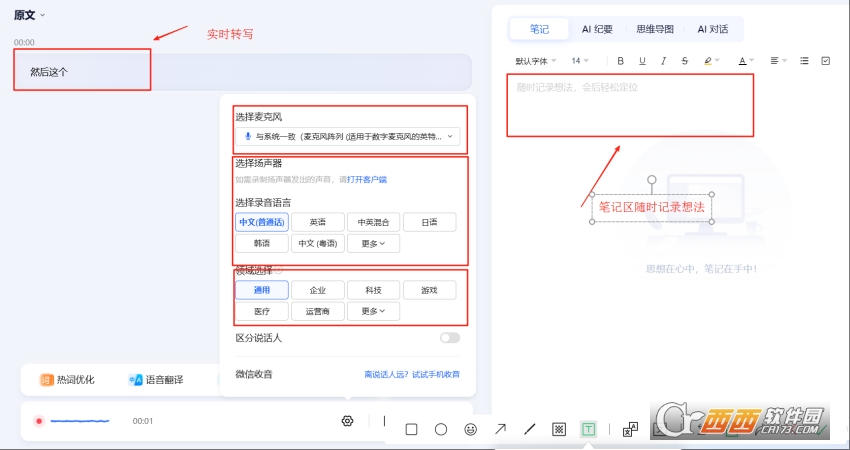This screenshot has width=850, height=450.
Task: Expand 更多 under domain selection
Action: (x=374, y=311)
